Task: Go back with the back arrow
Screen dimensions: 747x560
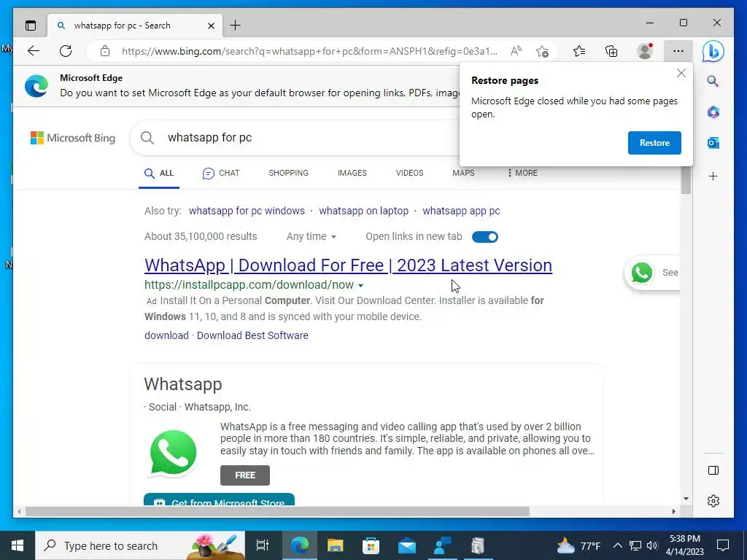Action: click(34, 51)
